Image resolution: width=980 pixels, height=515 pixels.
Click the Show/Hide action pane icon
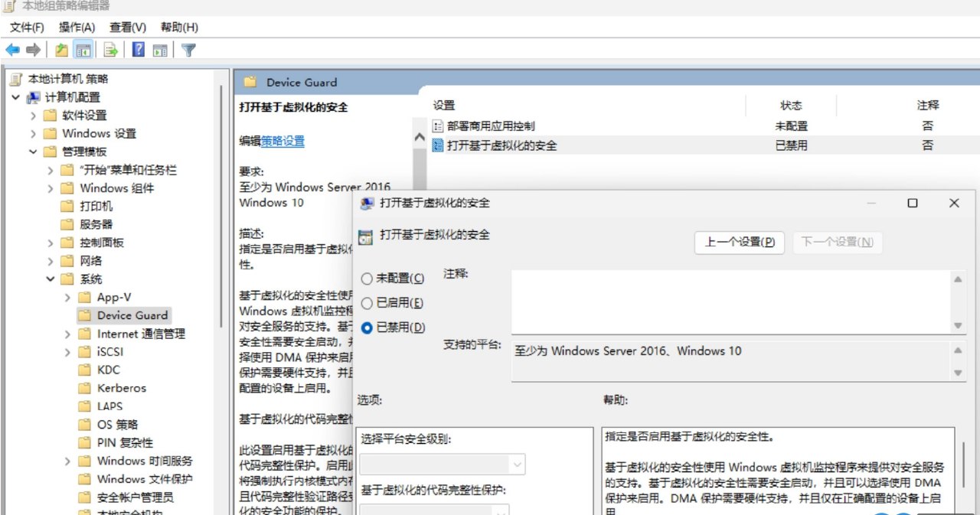point(160,51)
